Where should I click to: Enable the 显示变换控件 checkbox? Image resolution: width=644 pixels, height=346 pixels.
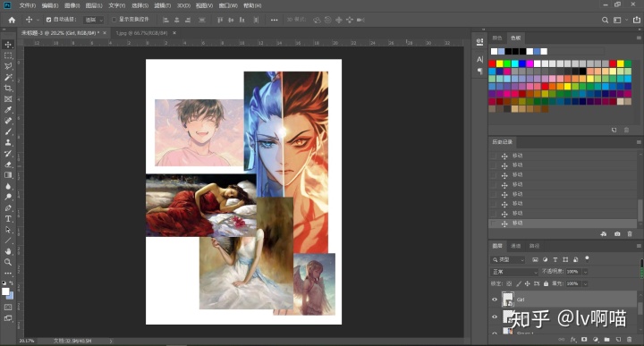coord(114,20)
